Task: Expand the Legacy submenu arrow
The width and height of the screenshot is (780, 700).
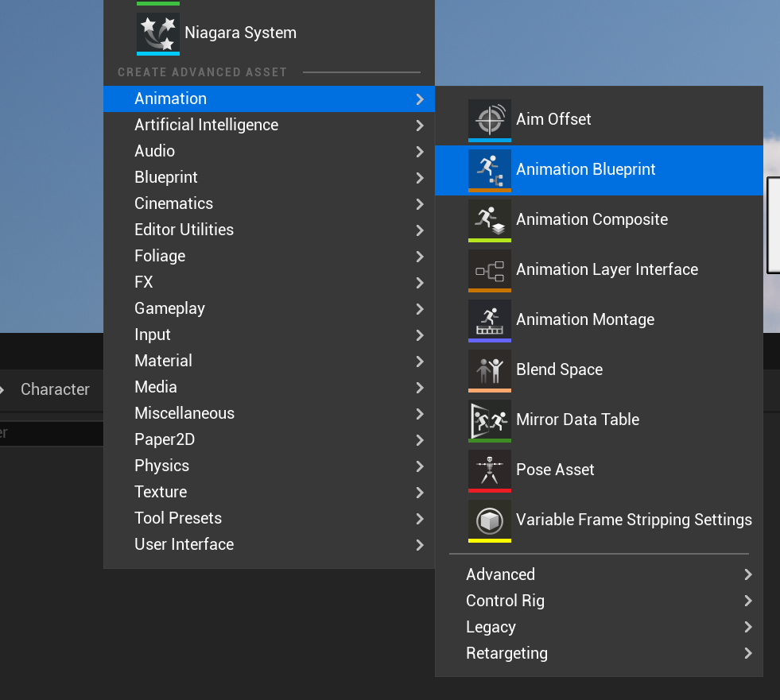Action: (748, 627)
